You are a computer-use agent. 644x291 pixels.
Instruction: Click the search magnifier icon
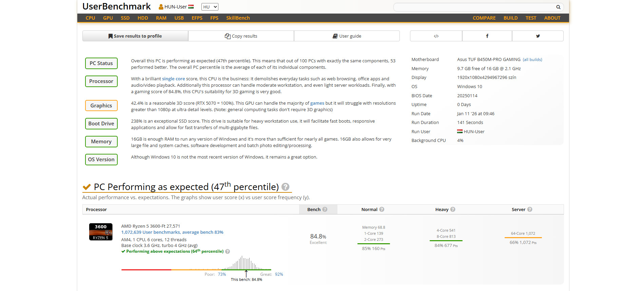[558, 7]
